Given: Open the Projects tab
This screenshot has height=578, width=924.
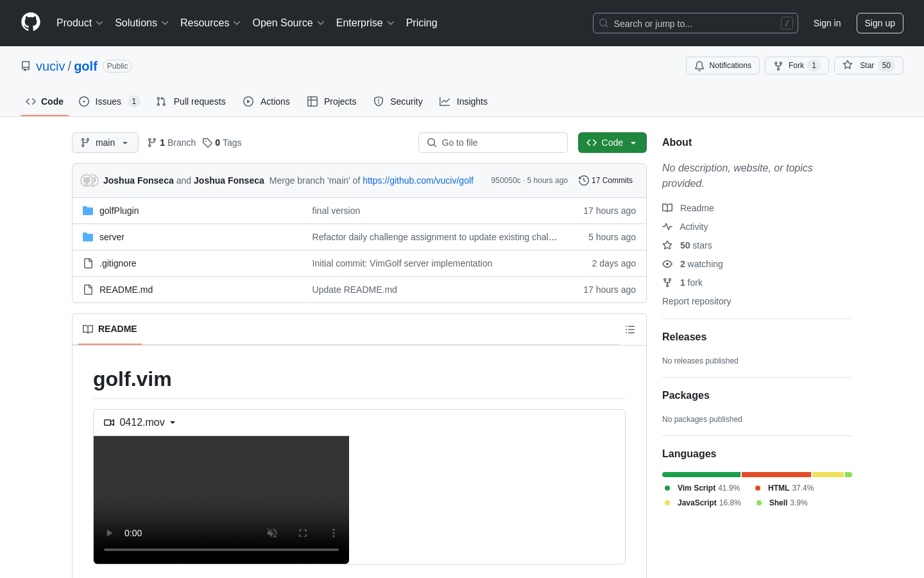Looking at the screenshot, I should tap(332, 101).
